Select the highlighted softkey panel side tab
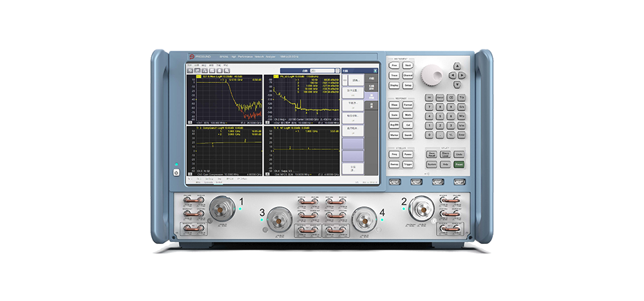 click(x=370, y=96)
